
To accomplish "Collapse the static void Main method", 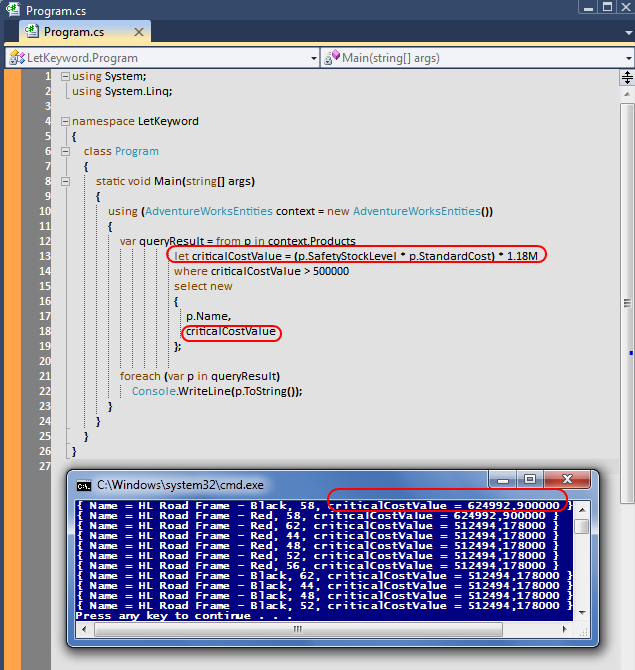I will [65, 181].
